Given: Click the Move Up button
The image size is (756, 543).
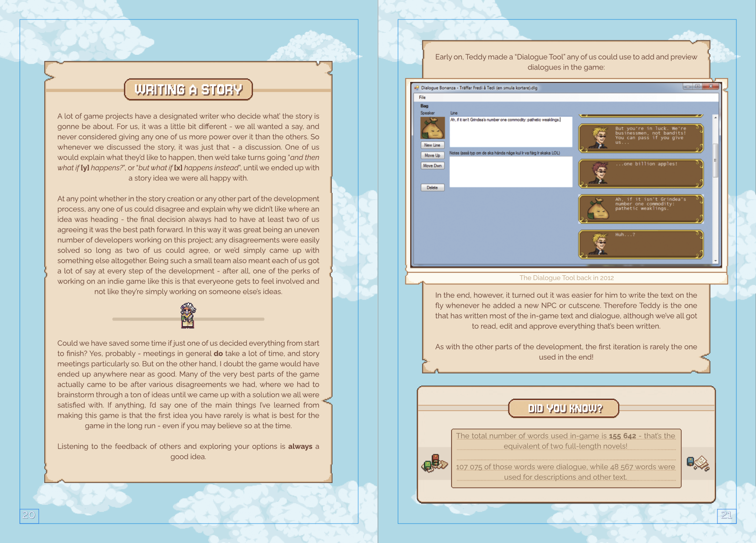Looking at the screenshot, I should 433,155.
